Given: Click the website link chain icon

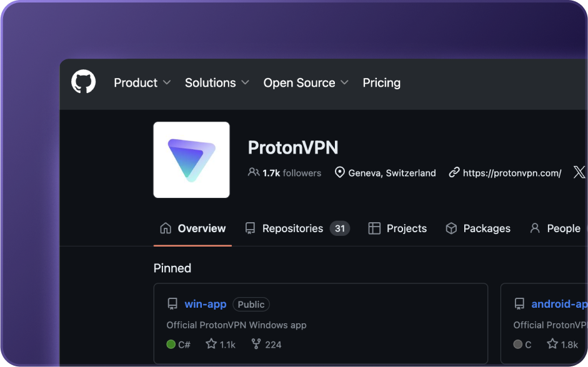Looking at the screenshot, I should click(x=454, y=172).
